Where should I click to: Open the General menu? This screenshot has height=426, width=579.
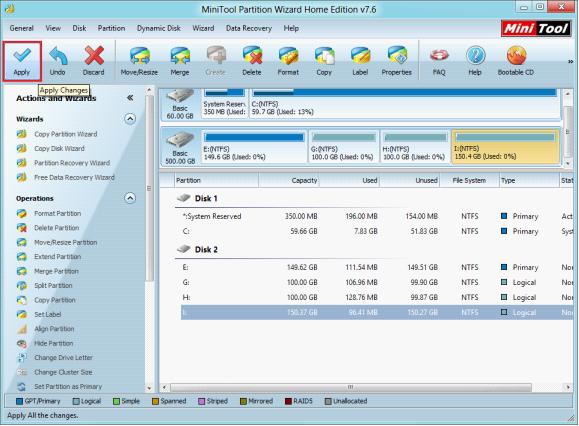(x=21, y=28)
